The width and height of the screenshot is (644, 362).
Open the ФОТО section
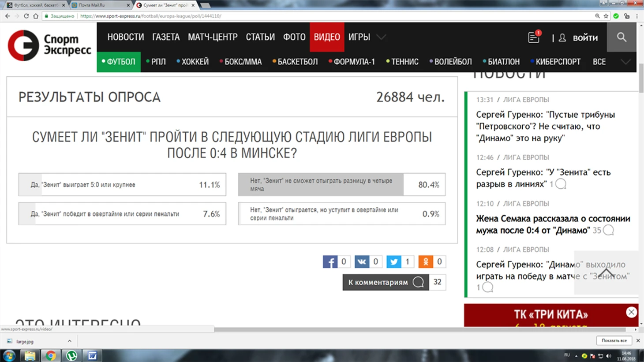pyautogui.click(x=294, y=37)
